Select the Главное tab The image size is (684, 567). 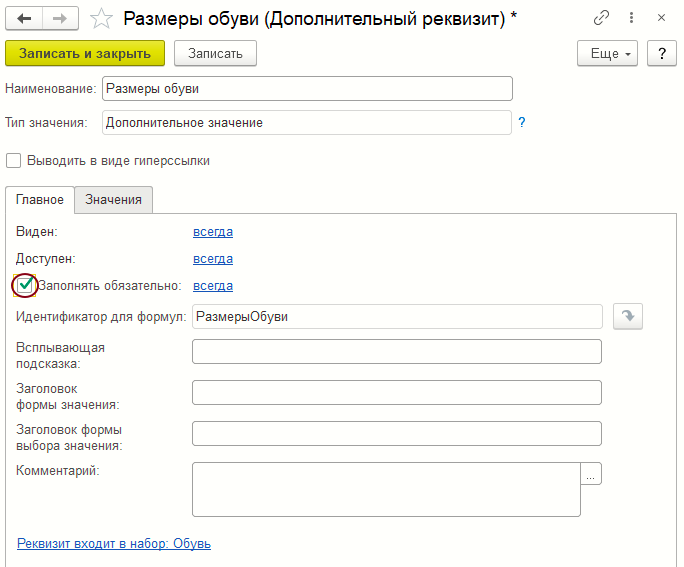40,199
